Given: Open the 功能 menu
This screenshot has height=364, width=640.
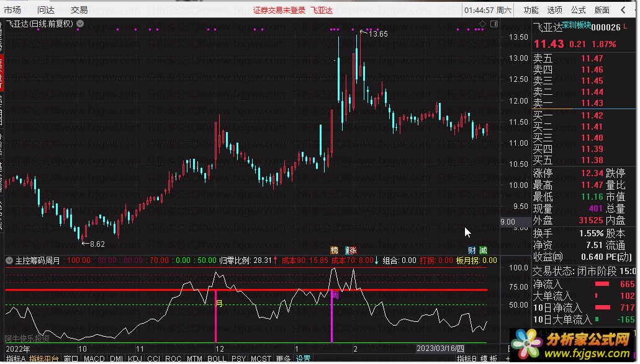Looking at the screenshot, I should click(531, 10).
